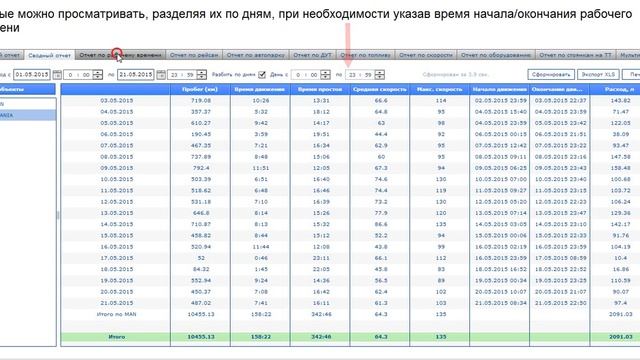Image resolution: width=640 pixels, height=360 pixels.
Task: Click movement end 17.05.2015 08:59
Action: point(560,258)
